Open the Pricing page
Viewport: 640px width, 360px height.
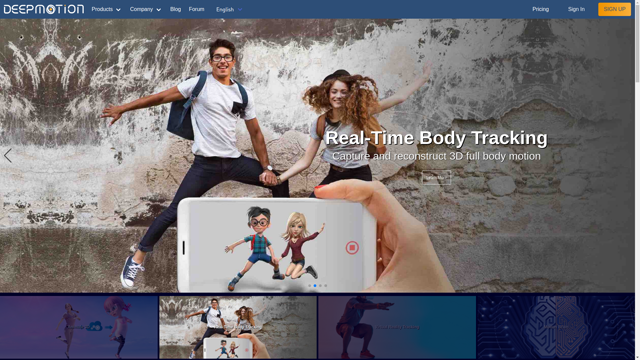click(540, 9)
